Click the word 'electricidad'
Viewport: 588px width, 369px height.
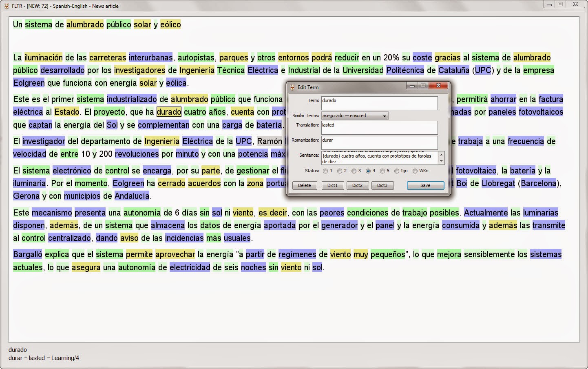(x=190, y=267)
